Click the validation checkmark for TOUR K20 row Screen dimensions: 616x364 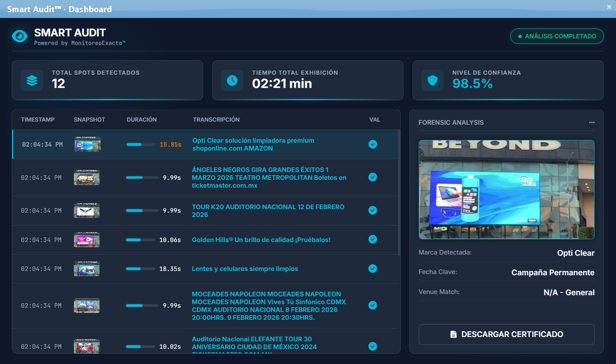tap(373, 210)
